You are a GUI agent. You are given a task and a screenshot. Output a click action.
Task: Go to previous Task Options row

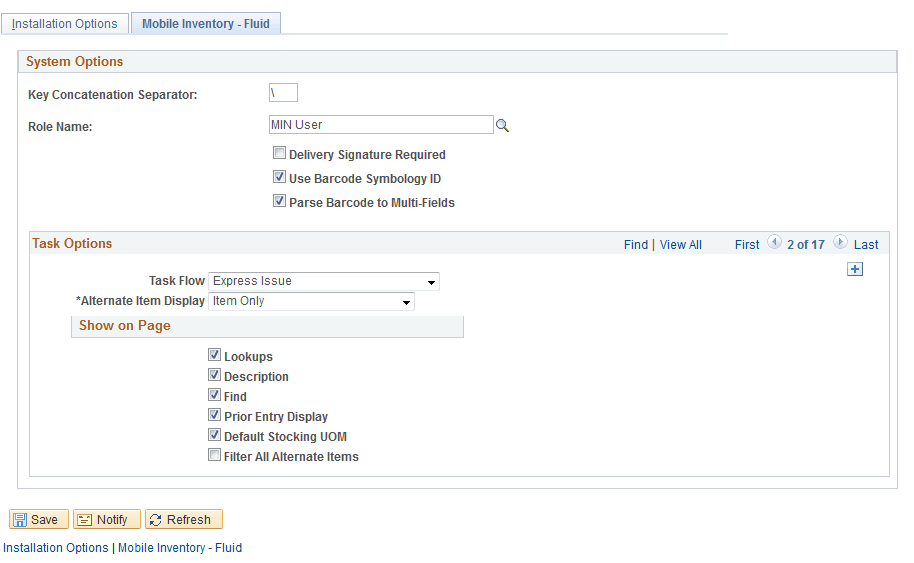point(774,242)
